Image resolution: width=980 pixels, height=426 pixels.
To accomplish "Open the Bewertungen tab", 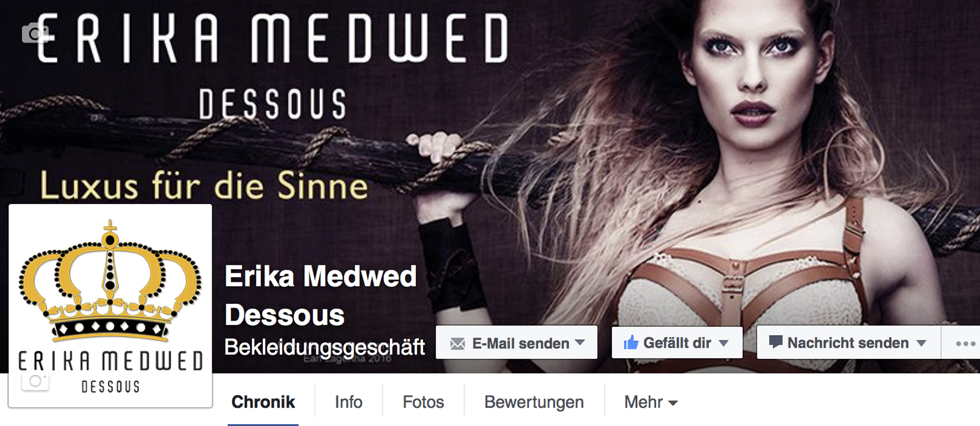I will (x=534, y=402).
